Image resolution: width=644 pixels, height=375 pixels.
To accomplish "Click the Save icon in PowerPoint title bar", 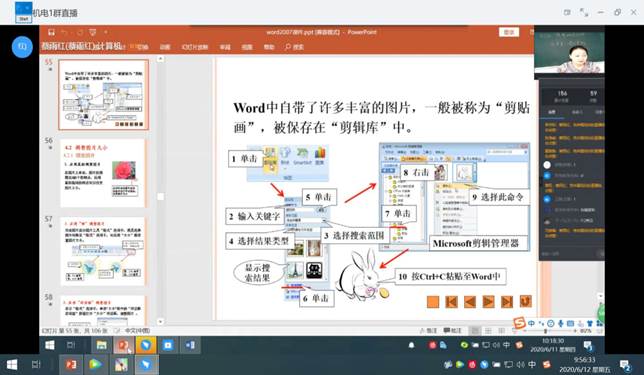I will point(51,32).
